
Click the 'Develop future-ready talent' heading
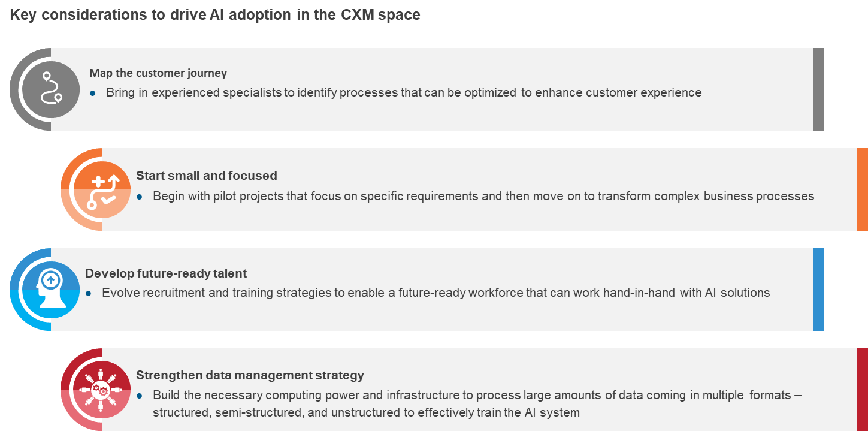coord(166,273)
